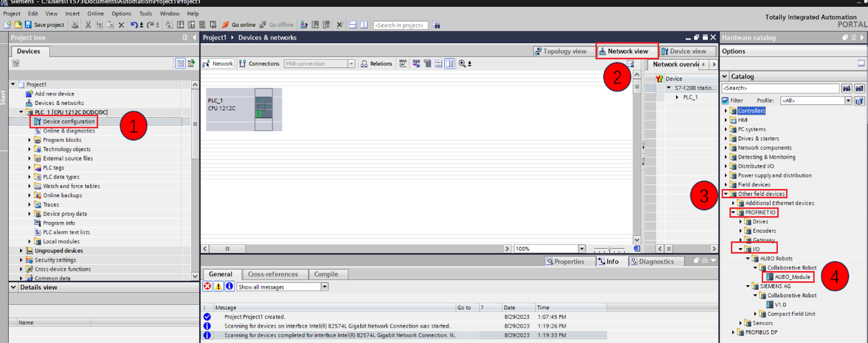Adjust the network view zoom slider
Image resolution: width=868 pixels, height=343 pixels.
click(x=609, y=249)
